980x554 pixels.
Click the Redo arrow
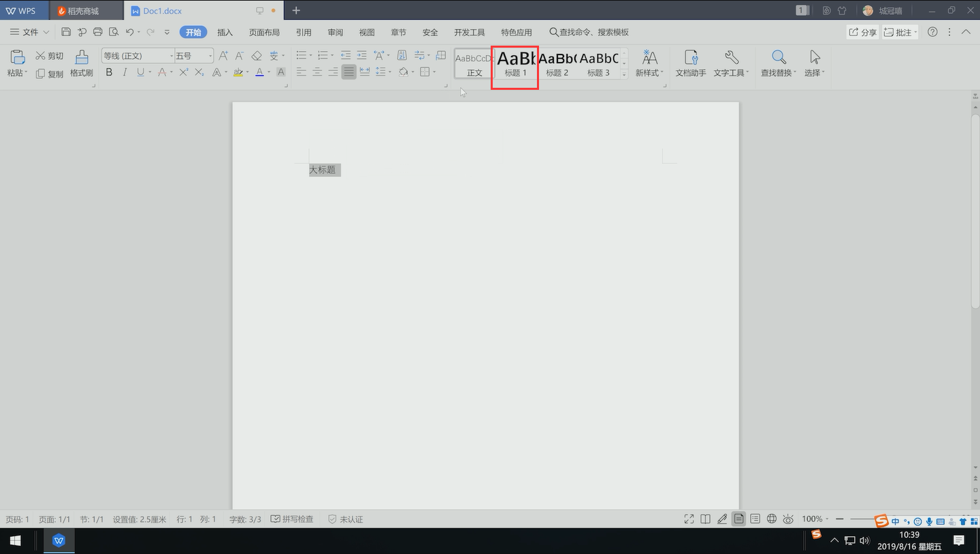pos(150,32)
